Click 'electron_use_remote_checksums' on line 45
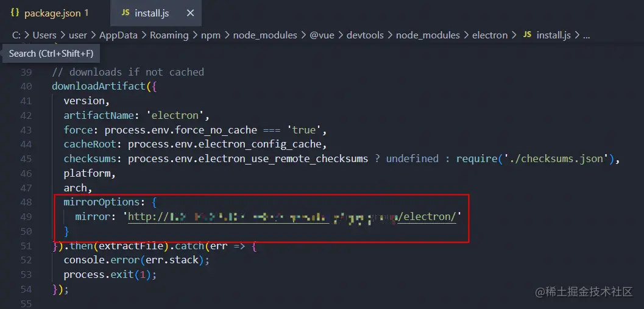Viewport: 644px width, 309px height. pyautogui.click(x=283, y=158)
